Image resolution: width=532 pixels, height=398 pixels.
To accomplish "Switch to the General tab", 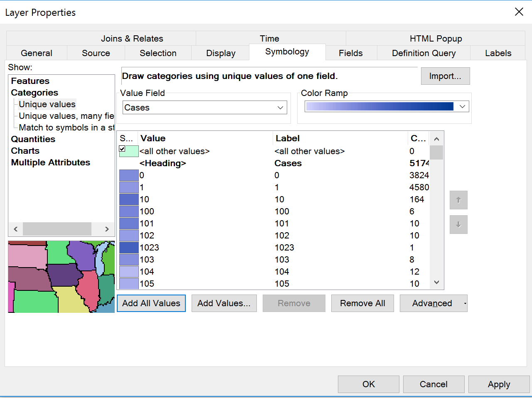I will coord(37,53).
